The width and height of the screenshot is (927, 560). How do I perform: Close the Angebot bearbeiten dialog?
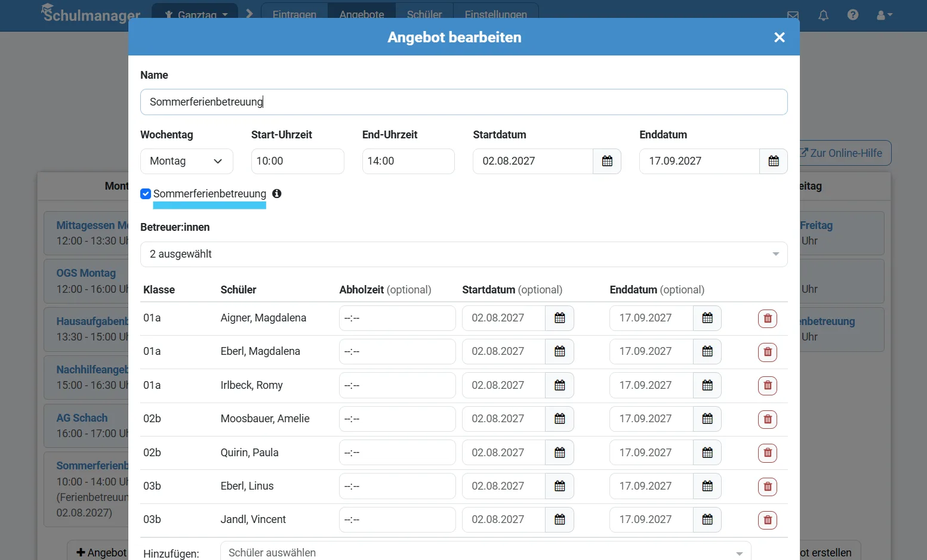coord(779,38)
